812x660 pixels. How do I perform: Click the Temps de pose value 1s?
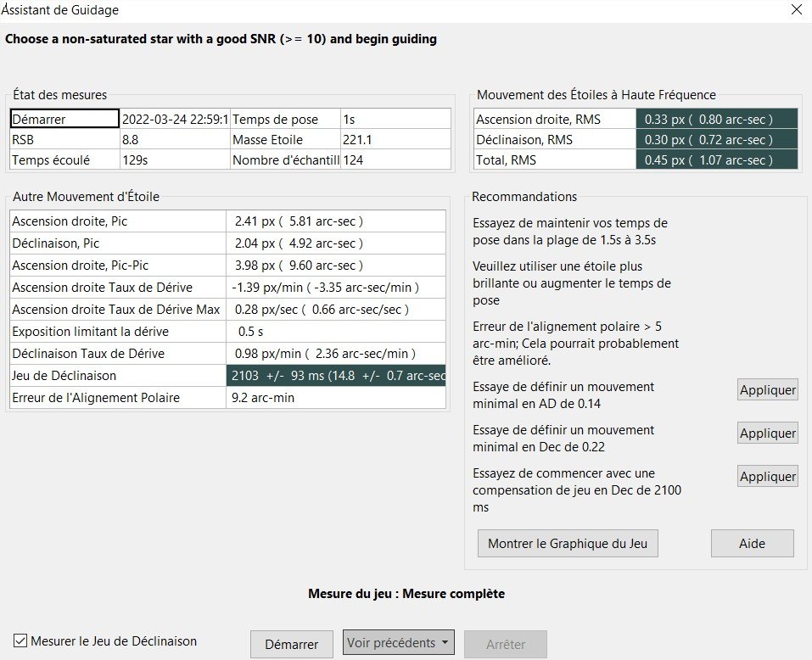[x=395, y=120]
